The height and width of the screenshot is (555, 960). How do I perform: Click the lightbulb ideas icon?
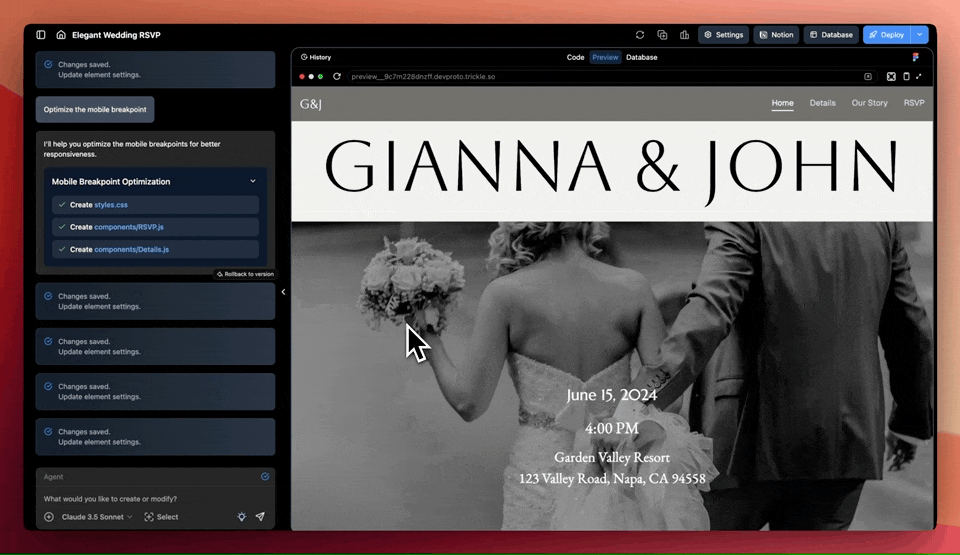point(242,517)
